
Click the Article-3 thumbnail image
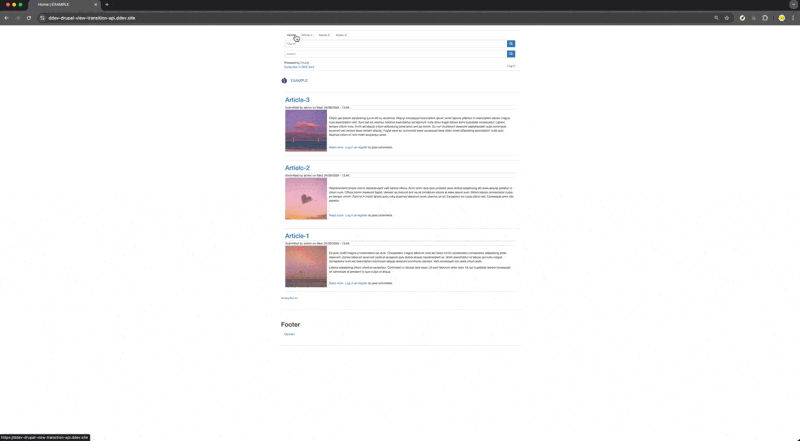305,131
